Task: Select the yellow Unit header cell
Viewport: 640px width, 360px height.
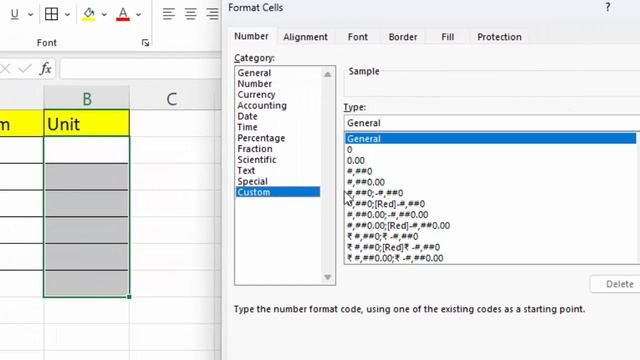Action: point(87,123)
